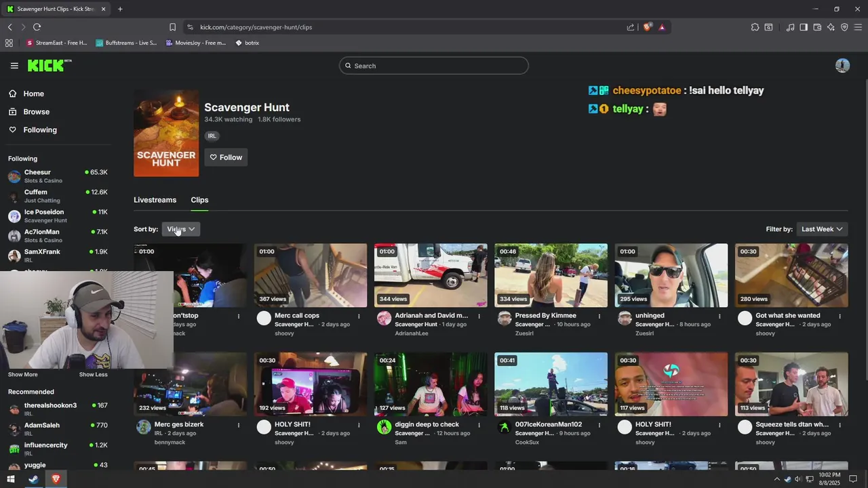Open SamXFrank's channel in sidebar

tap(58, 256)
